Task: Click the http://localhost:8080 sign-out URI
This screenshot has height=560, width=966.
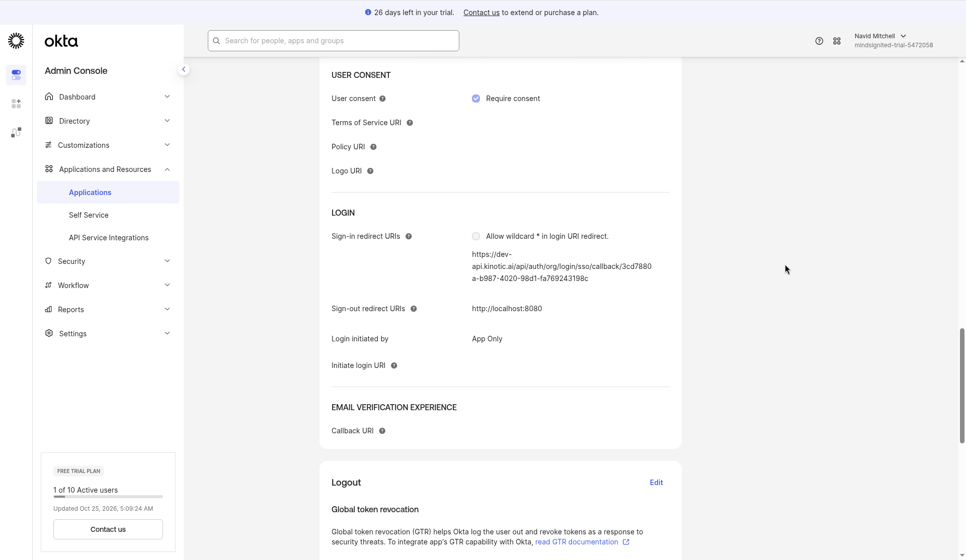Action: coord(507,309)
